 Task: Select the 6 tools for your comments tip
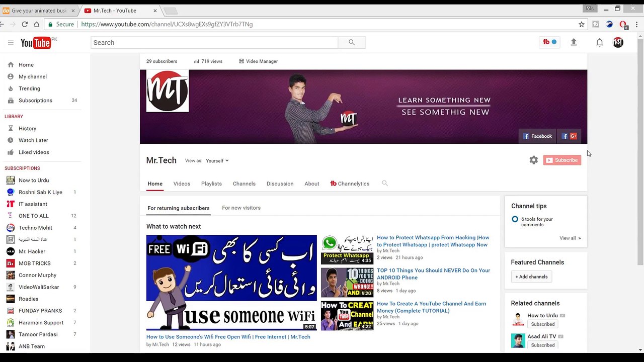click(537, 222)
